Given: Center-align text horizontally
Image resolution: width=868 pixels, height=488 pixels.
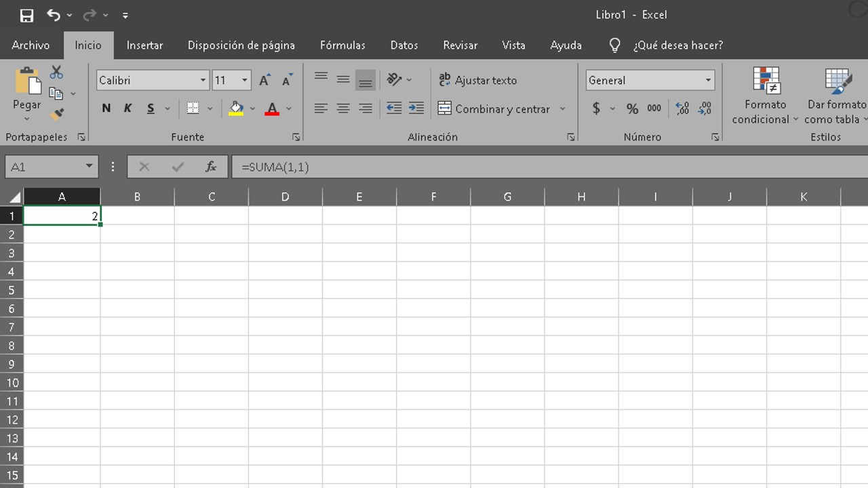Looking at the screenshot, I should coord(343,108).
